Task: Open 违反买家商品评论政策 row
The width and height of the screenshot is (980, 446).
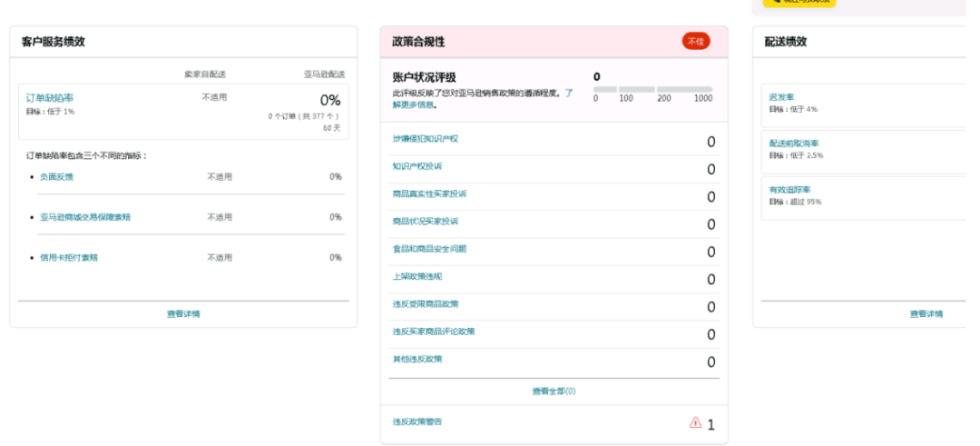Action: coord(434,332)
